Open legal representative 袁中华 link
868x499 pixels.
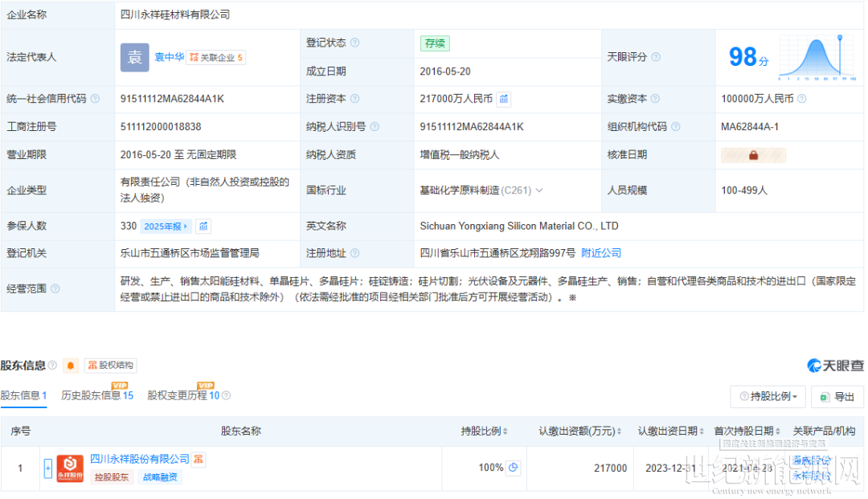tap(169, 57)
